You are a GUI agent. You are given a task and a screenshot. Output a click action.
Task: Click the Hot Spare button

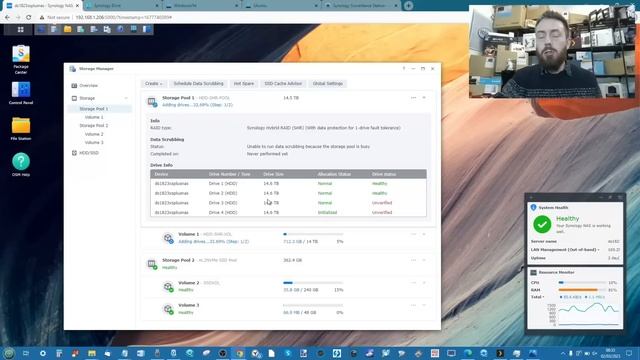(x=244, y=84)
